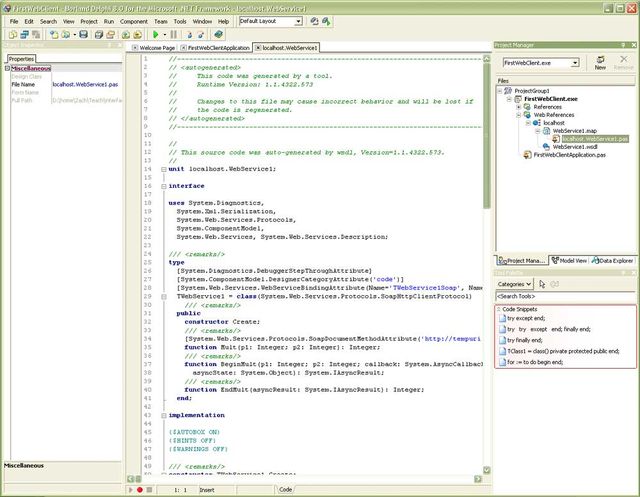
Task: Collapse the Miscellaneous properties group
Action: [7, 68]
